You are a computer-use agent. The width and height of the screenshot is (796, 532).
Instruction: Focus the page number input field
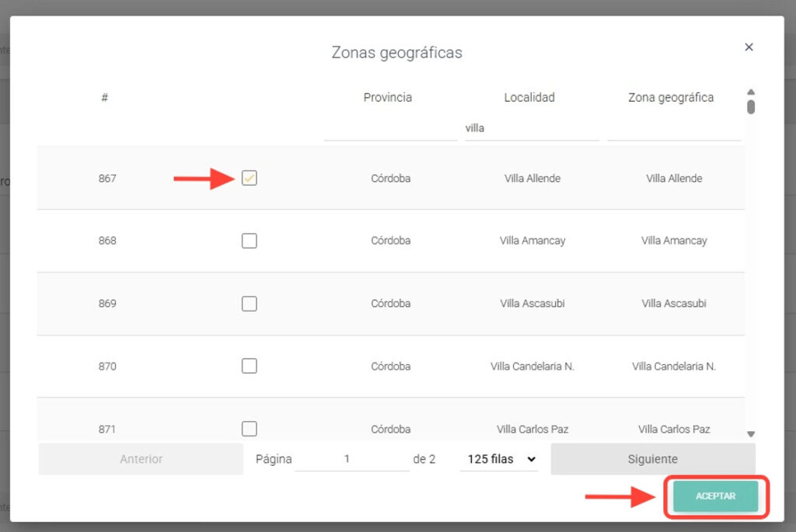click(351, 459)
